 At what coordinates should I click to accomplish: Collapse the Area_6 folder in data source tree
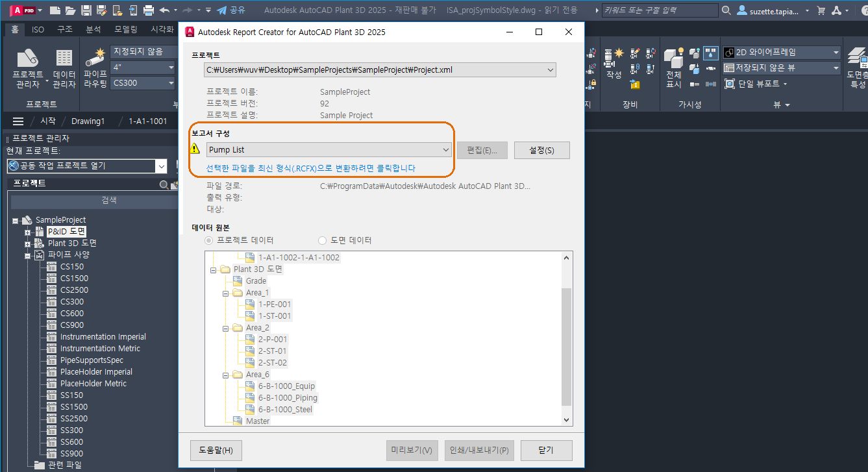[x=225, y=375]
